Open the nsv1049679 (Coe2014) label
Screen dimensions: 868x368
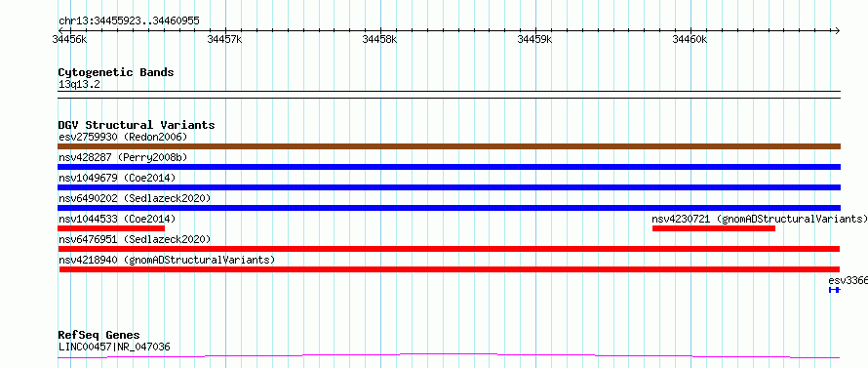[x=117, y=178]
